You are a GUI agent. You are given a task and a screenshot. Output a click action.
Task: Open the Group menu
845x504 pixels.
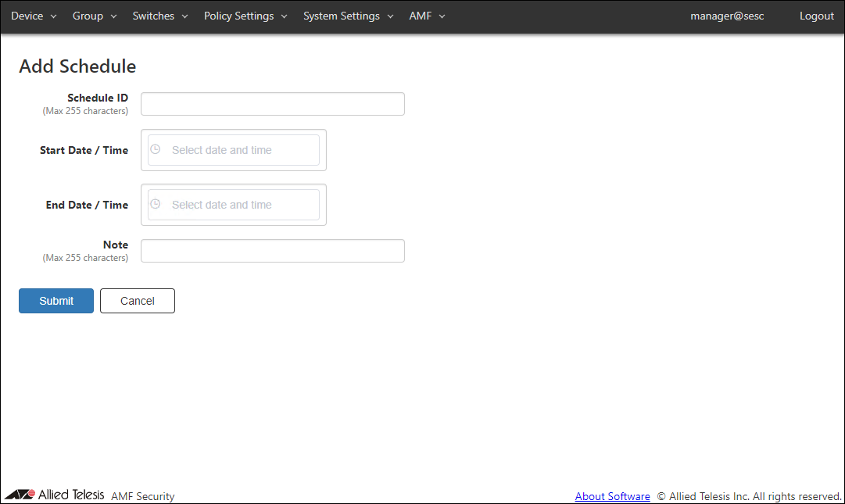tap(88, 16)
